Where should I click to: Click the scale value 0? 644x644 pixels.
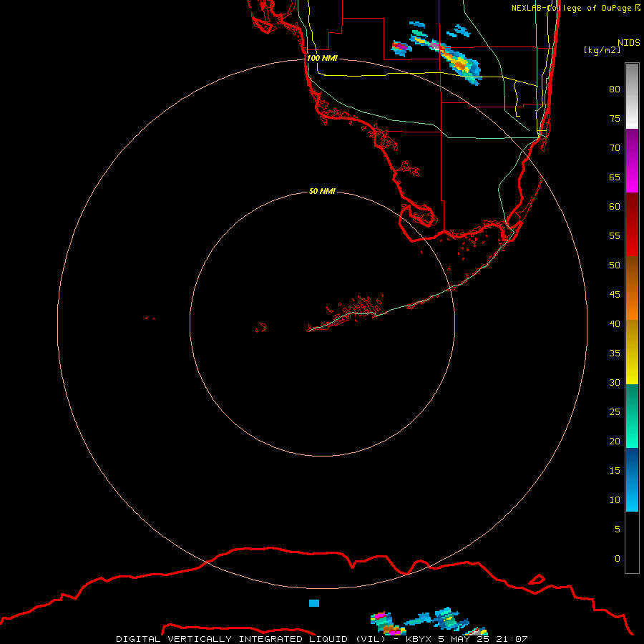click(x=618, y=559)
